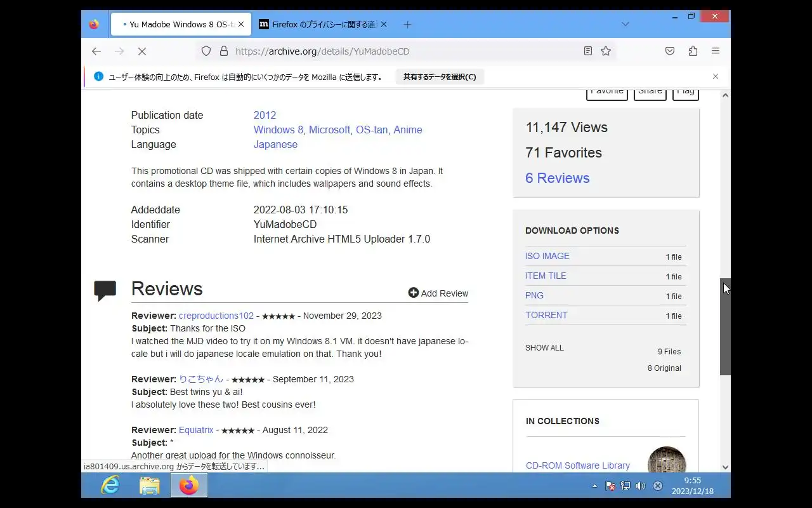Click the circled X tray icon

tap(658, 486)
